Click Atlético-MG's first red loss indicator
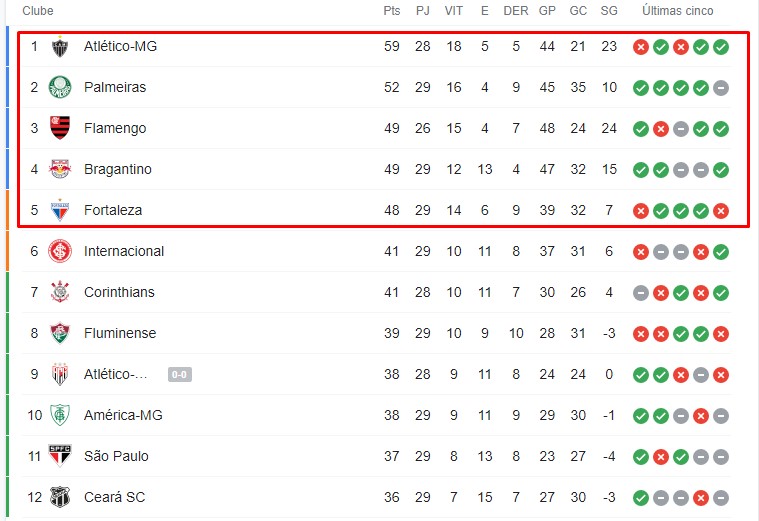The image size is (759, 521). point(641,47)
